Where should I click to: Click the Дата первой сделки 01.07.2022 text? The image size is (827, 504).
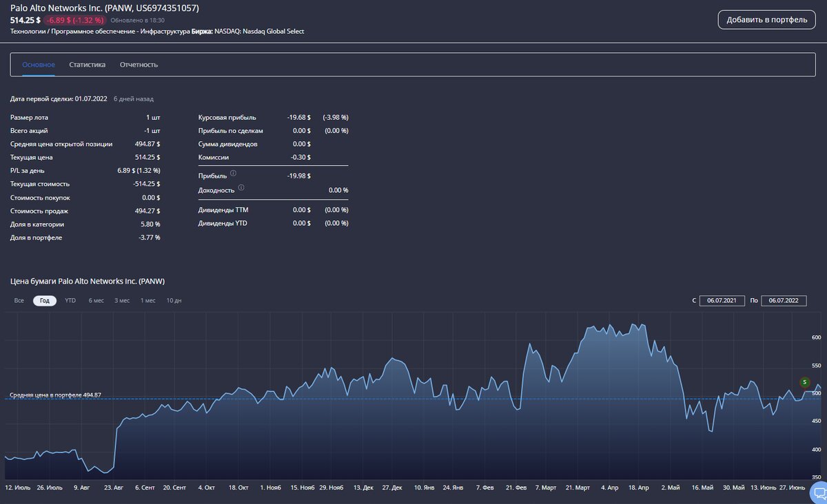(x=59, y=99)
